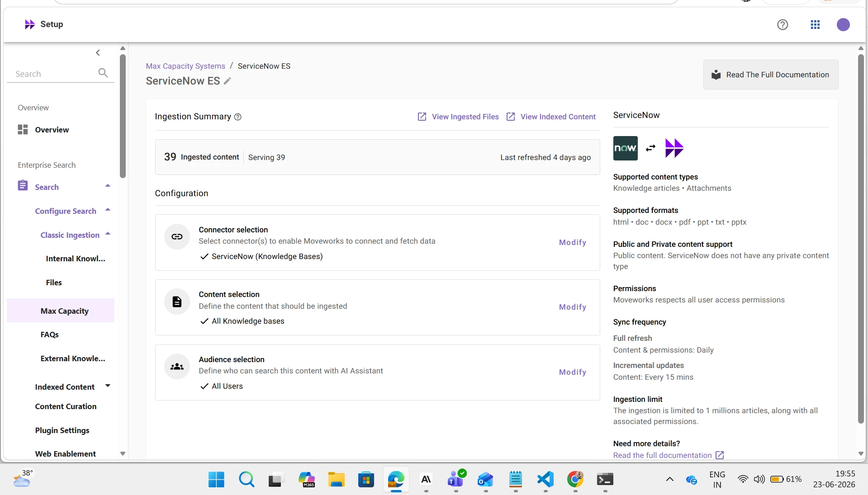Collapse the Classic Ingestion section arrow
The width and height of the screenshot is (868, 495).
(x=108, y=234)
